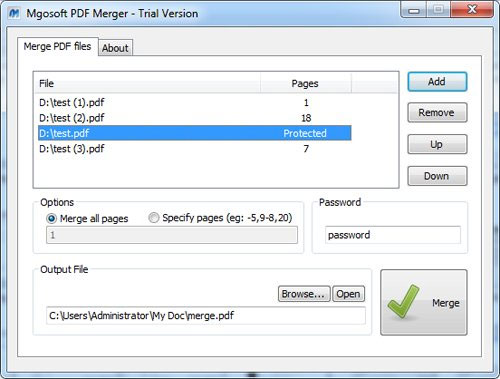This screenshot has height=379, width=500.
Task: Click the Merge button with the green checkmark
Action: pyautogui.click(x=424, y=302)
